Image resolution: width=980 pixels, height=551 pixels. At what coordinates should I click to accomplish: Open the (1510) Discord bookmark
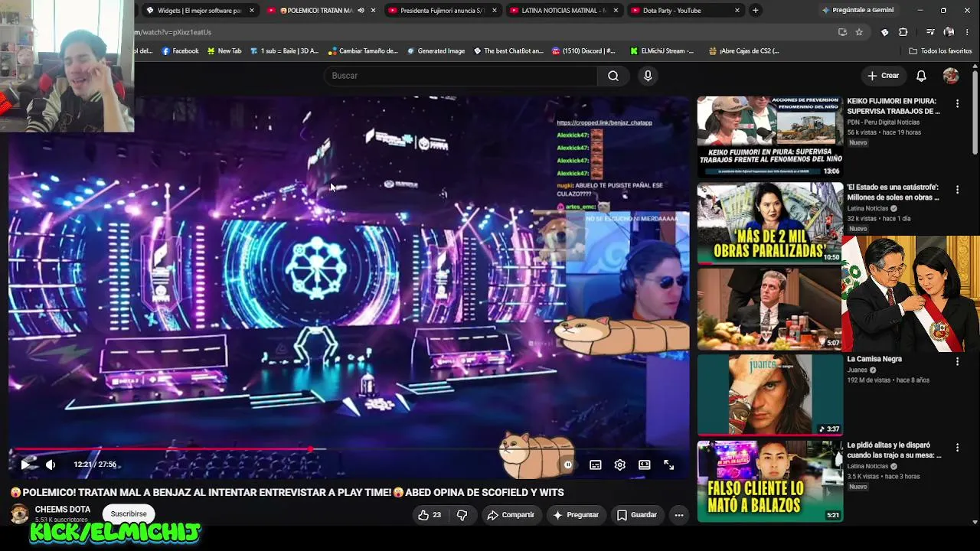click(583, 51)
